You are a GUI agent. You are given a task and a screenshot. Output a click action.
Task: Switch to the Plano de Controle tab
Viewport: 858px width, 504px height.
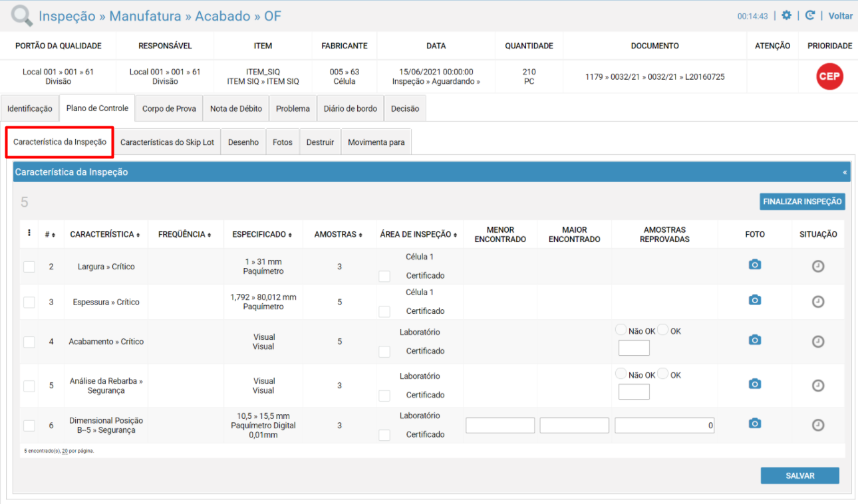pyautogui.click(x=97, y=108)
